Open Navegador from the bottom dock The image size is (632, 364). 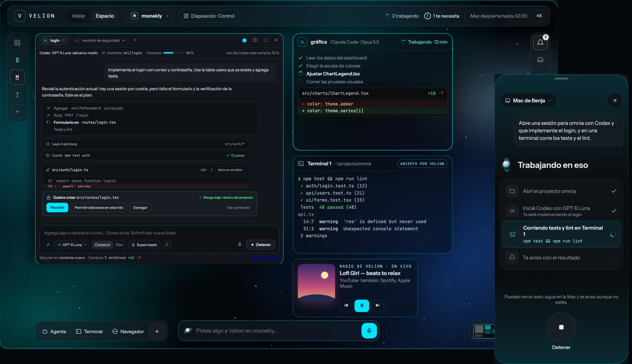coord(128,331)
